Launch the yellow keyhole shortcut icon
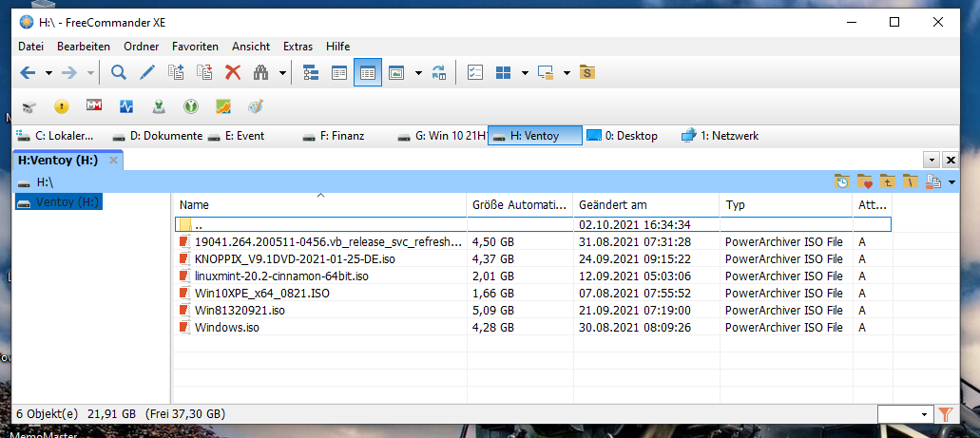 (61, 106)
